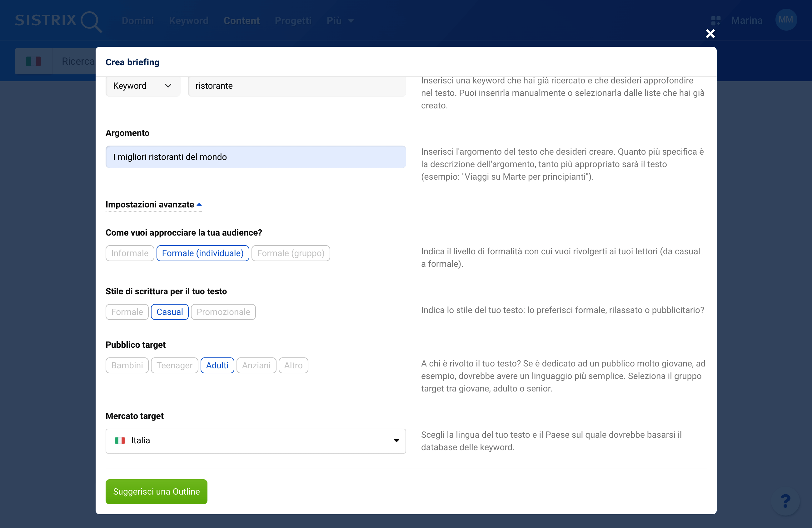
Task: Open Keyword in the top navigation
Action: coord(189,21)
